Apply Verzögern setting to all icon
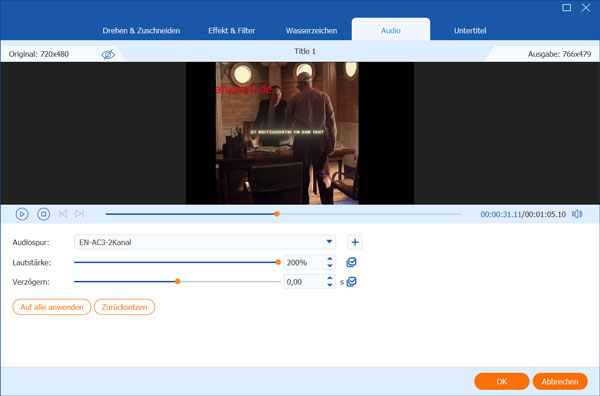Viewport: 600px width, 396px height. 351,282
